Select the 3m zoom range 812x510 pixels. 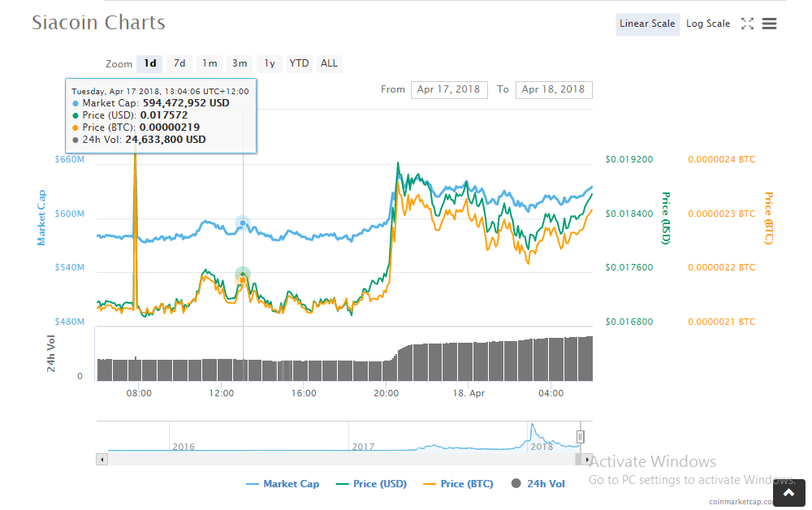point(240,63)
